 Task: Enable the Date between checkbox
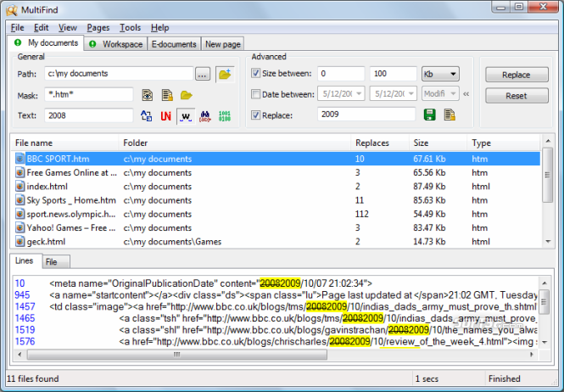click(x=257, y=93)
